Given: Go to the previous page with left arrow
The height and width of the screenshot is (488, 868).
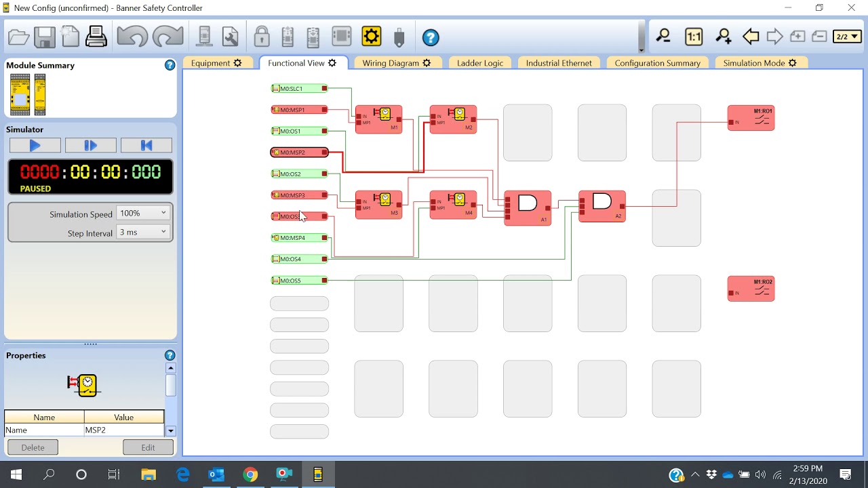Looking at the screenshot, I should tap(751, 37).
